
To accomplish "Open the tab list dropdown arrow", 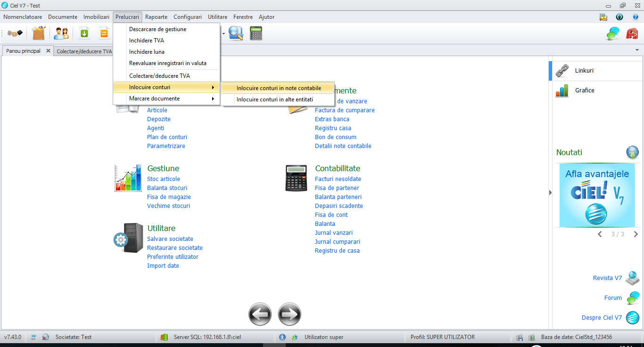I will click(x=637, y=50).
